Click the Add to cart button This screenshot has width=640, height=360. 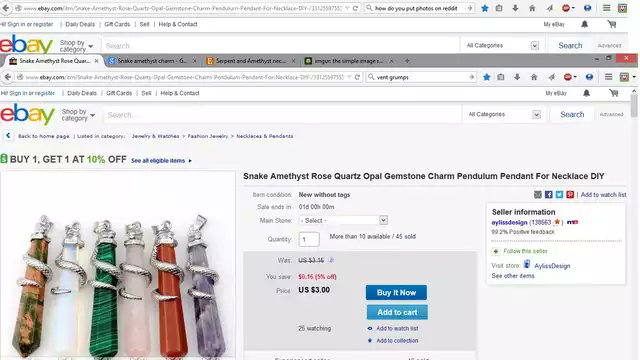click(x=397, y=312)
